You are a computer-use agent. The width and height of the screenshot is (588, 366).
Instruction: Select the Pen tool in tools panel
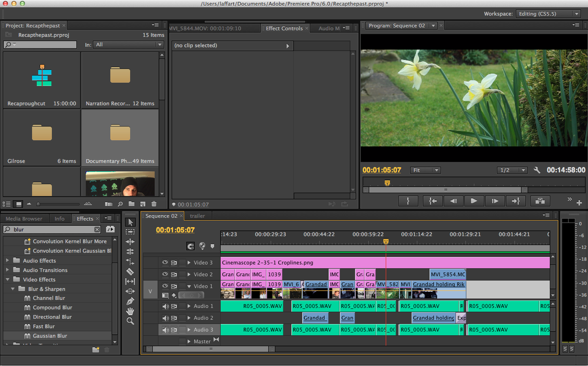click(x=130, y=301)
